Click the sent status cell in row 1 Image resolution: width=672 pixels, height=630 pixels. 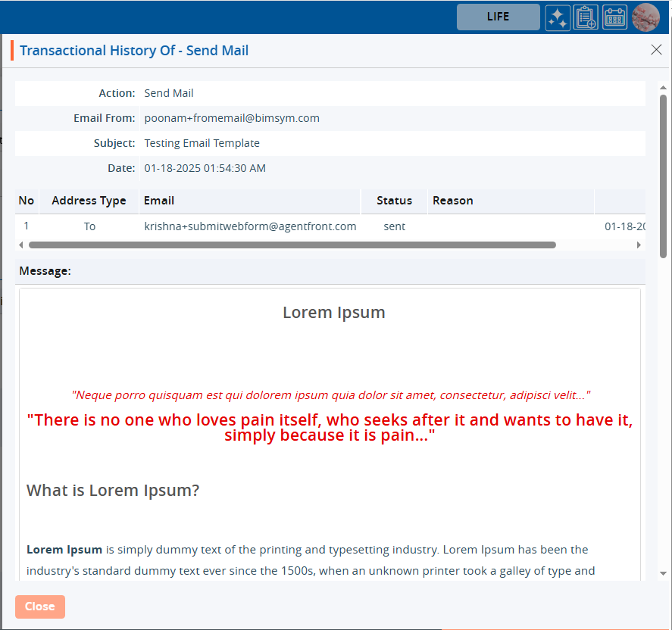(394, 226)
